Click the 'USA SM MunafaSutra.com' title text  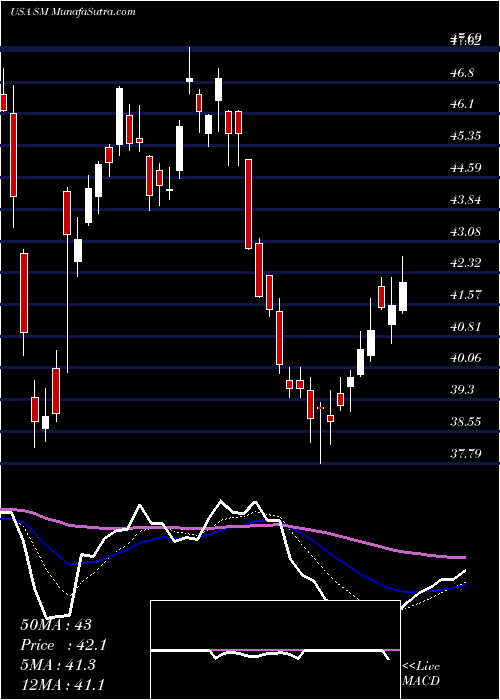click(x=73, y=12)
